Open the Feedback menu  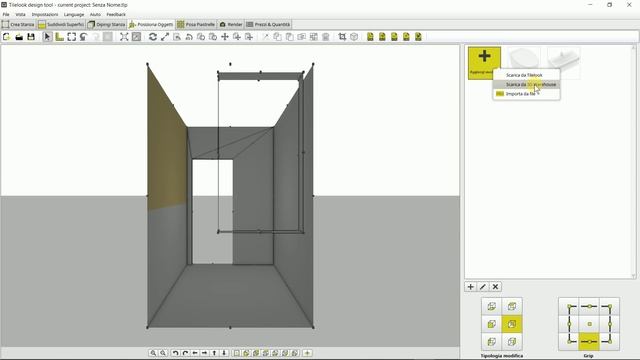(x=116, y=14)
